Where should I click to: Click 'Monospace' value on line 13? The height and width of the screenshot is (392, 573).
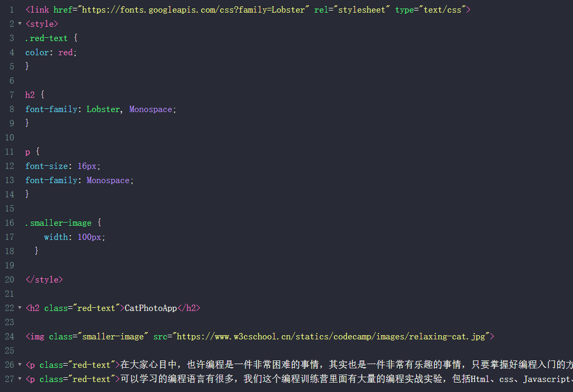[x=108, y=180]
